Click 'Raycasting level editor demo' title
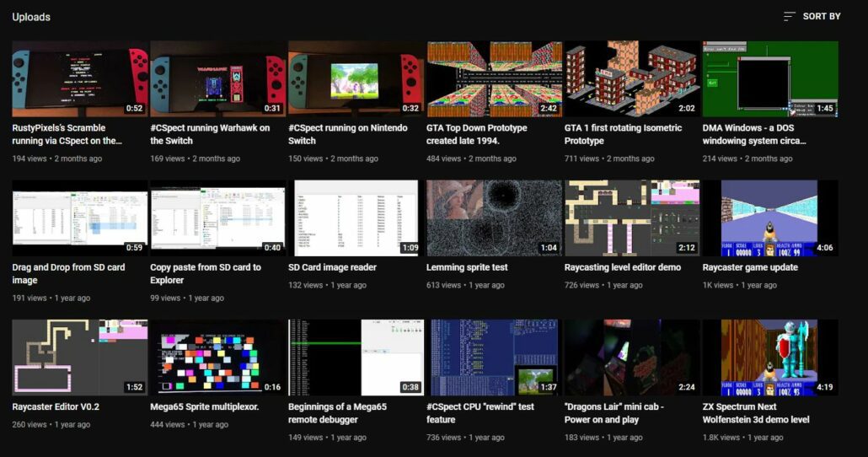The width and height of the screenshot is (868, 457). [x=622, y=267]
